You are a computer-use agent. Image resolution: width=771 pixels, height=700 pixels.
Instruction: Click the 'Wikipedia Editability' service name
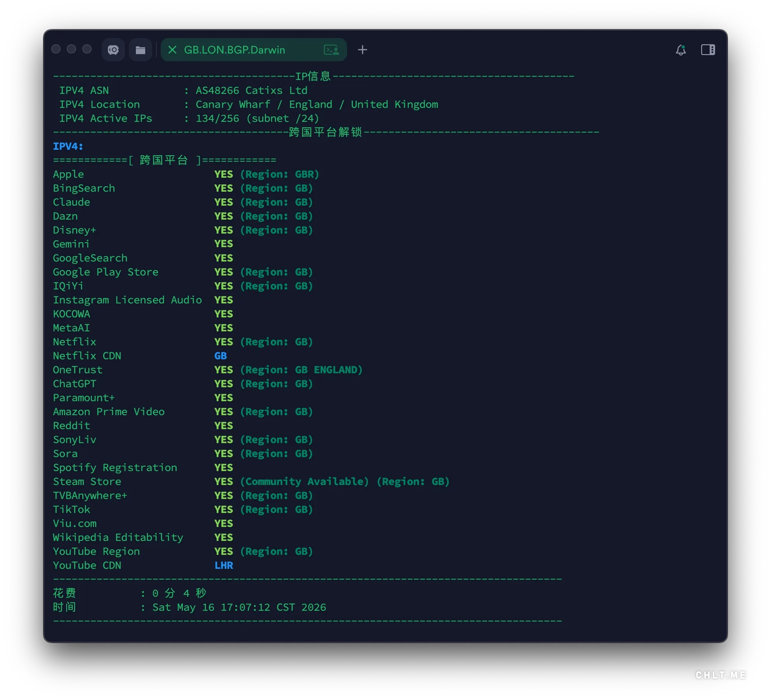118,537
